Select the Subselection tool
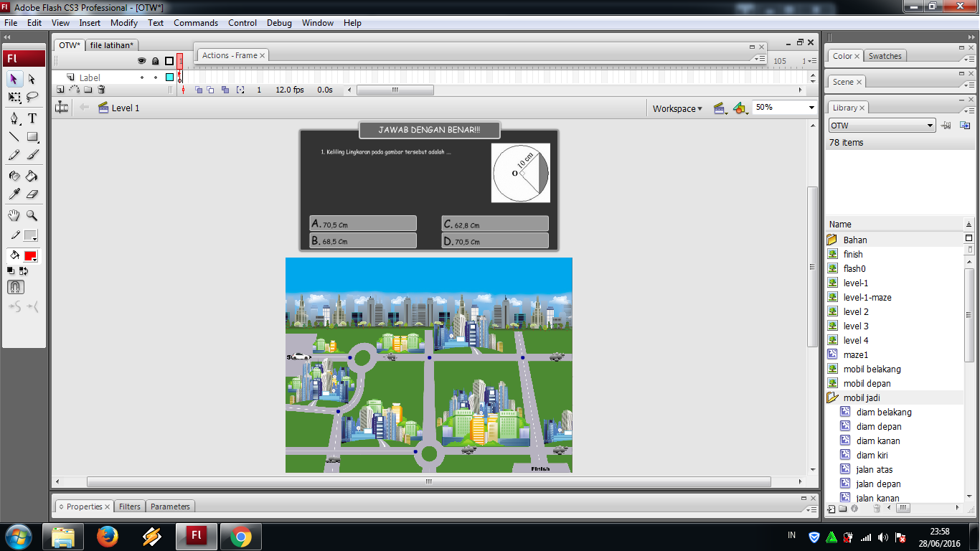The height and width of the screenshot is (551, 980). (x=32, y=79)
